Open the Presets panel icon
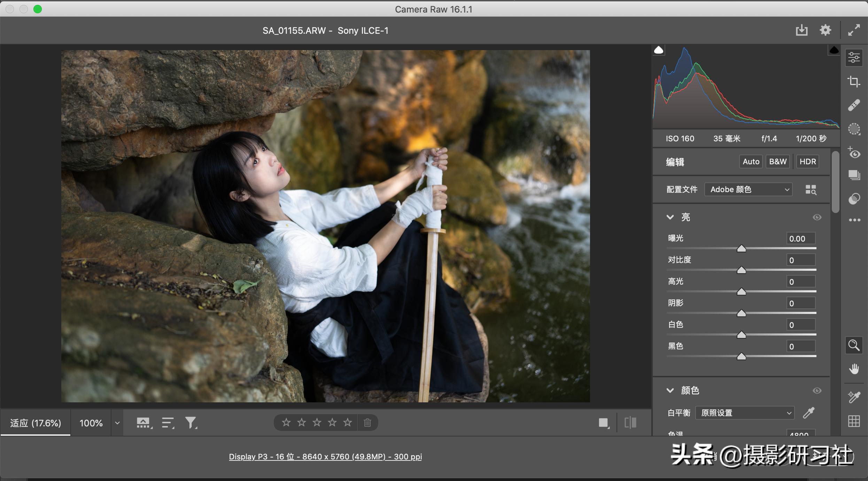The image size is (868, 481). tap(854, 199)
